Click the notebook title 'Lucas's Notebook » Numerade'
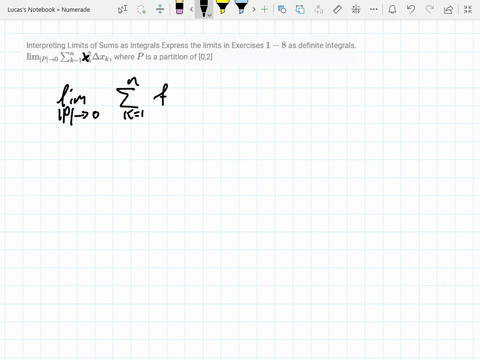 (x=49, y=10)
